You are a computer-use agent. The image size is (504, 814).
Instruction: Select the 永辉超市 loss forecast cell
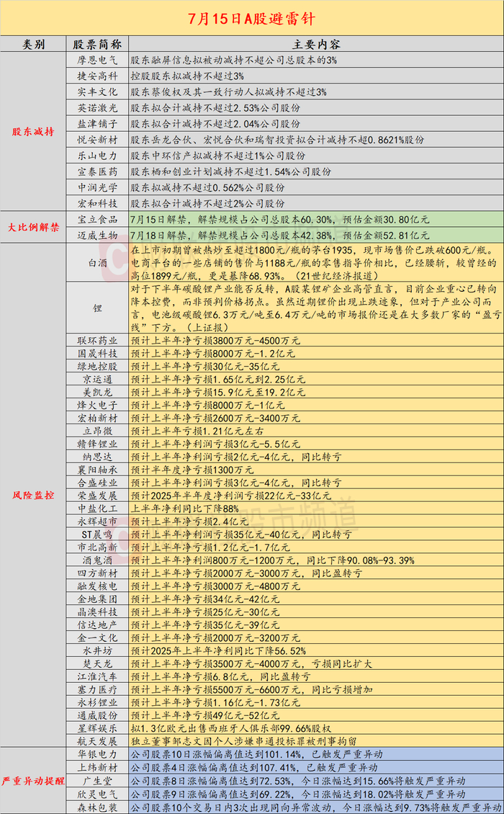click(x=316, y=522)
